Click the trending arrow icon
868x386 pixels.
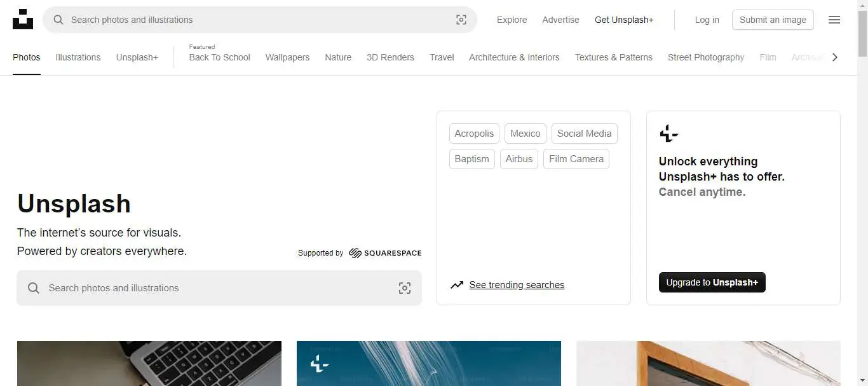tap(457, 285)
